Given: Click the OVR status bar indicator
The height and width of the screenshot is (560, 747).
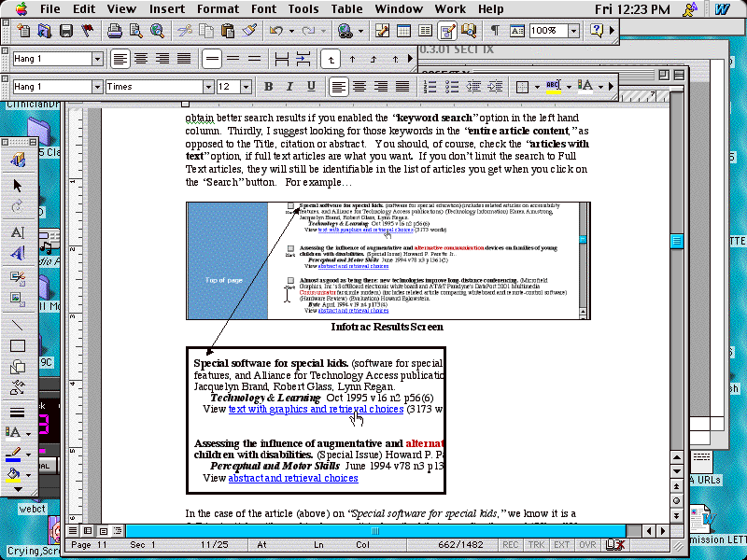Looking at the screenshot, I should (587, 545).
